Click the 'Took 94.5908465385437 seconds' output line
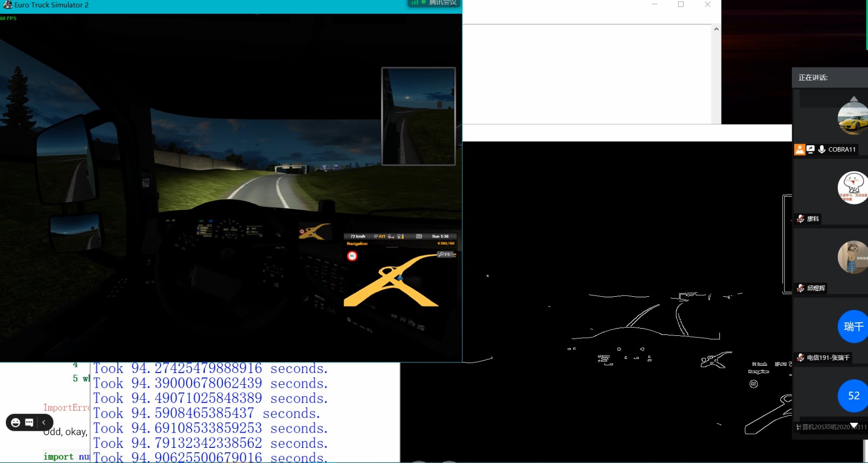This screenshot has width=868, height=463. (207, 413)
